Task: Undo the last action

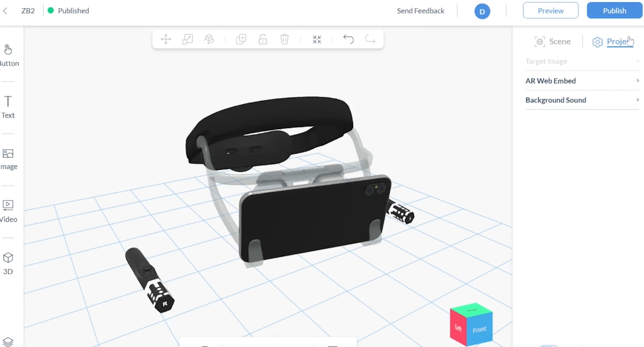Action: coord(348,39)
